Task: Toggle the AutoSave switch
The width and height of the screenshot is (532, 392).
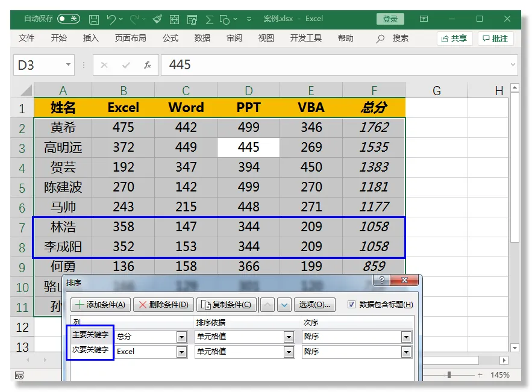Action: click(69, 19)
